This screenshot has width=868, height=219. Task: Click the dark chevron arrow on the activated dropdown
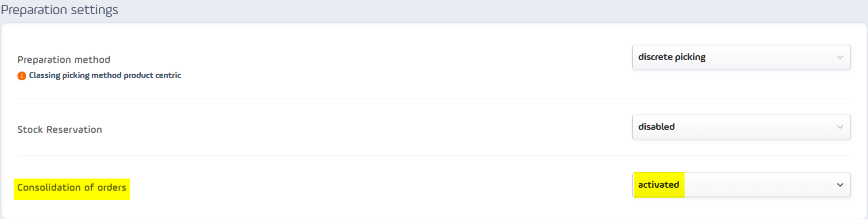(x=840, y=185)
